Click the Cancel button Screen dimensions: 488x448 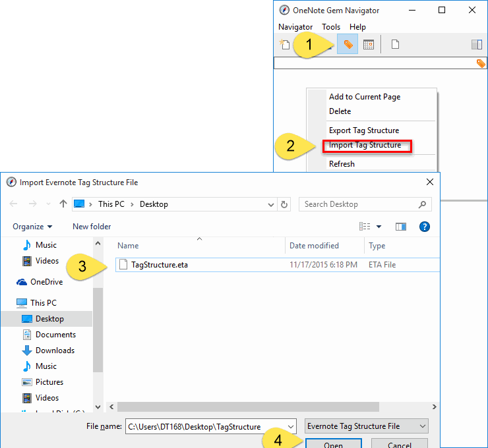pyautogui.click(x=400, y=443)
